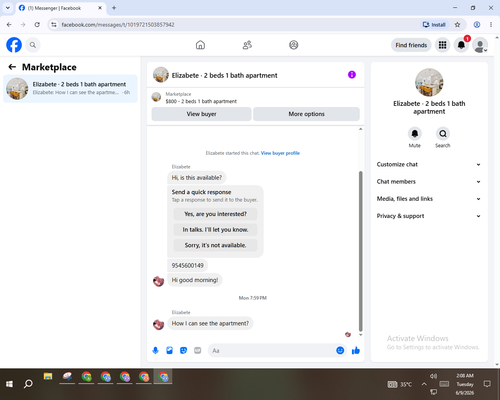
Task: Expand the Customize chat section
Action: coord(429,164)
